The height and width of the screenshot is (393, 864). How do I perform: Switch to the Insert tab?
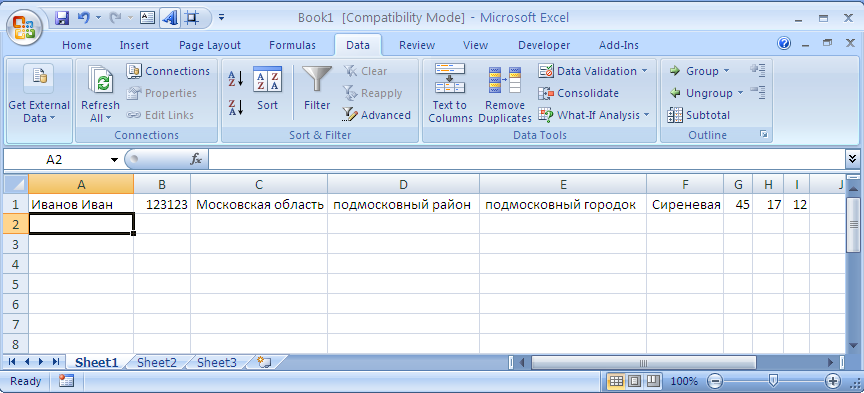134,45
